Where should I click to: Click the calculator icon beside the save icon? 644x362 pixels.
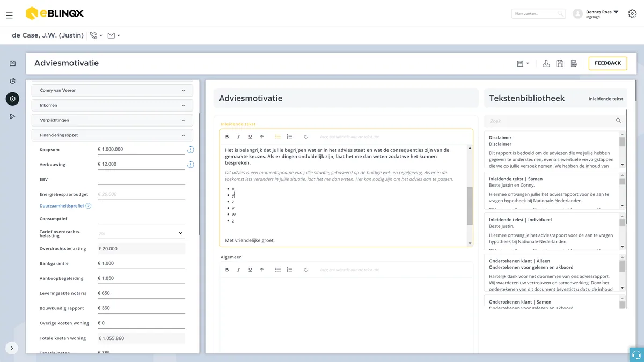coord(574,63)
